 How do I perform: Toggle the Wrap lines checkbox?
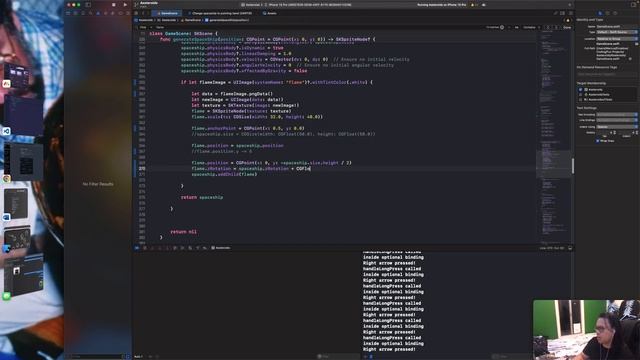click(x=597, y=141)
